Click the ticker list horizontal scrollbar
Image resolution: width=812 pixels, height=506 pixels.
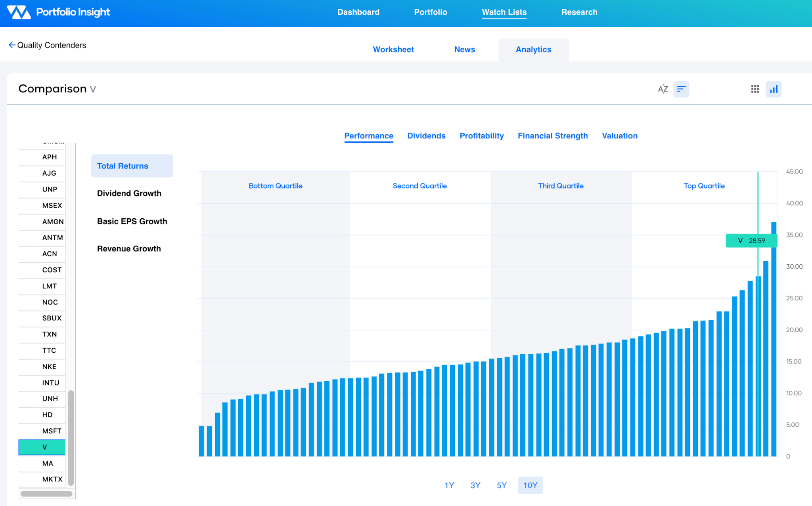[46, 494]
